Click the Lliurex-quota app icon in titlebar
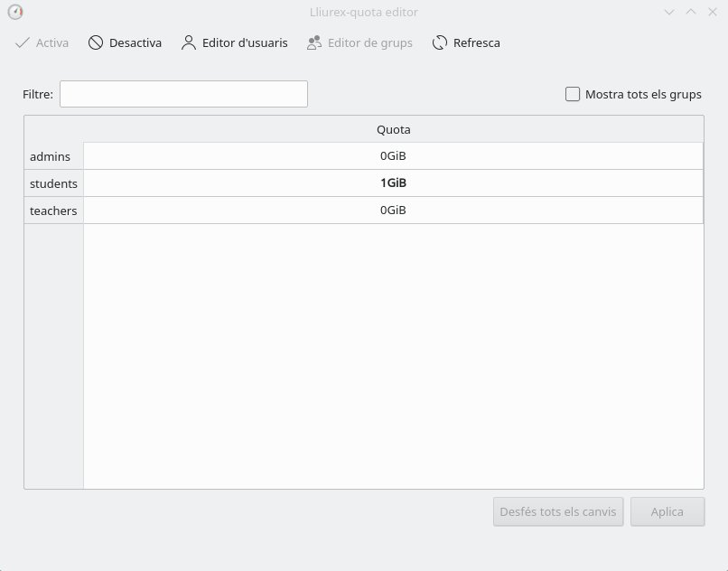 tap(14, 12)
